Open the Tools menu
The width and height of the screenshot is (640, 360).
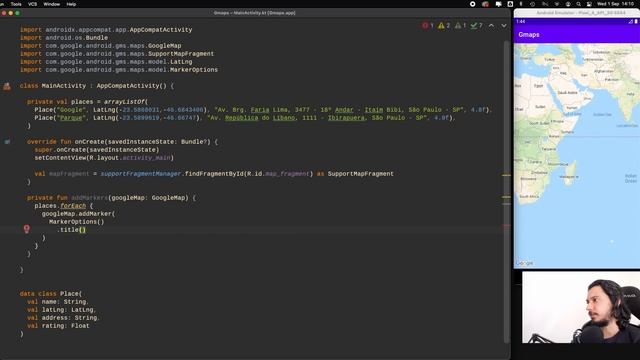(x=16, y=4)
